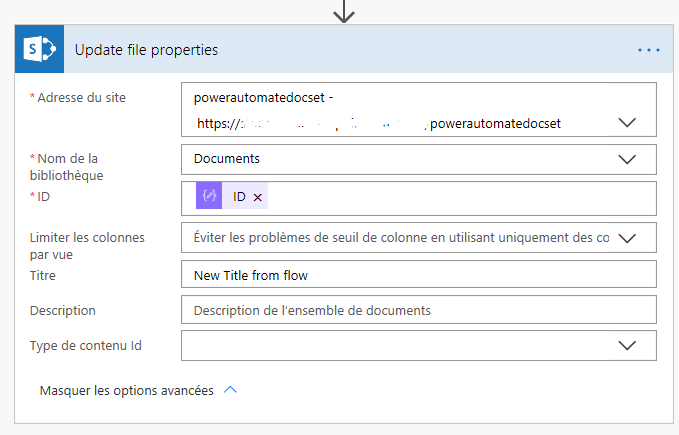Screen dimensions: 679x435
Task: Click the purple expression icon on ID token
Action: pyautogui.click(x=209, y=196)
